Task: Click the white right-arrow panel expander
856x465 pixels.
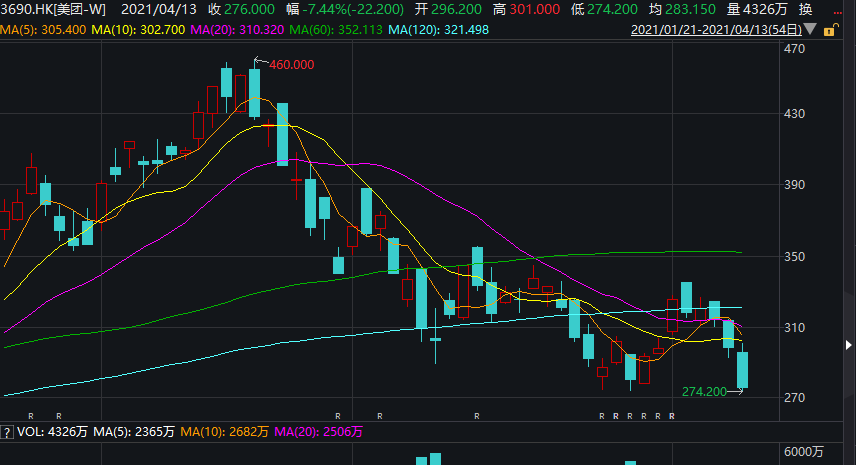Action: tap(848, 345)
